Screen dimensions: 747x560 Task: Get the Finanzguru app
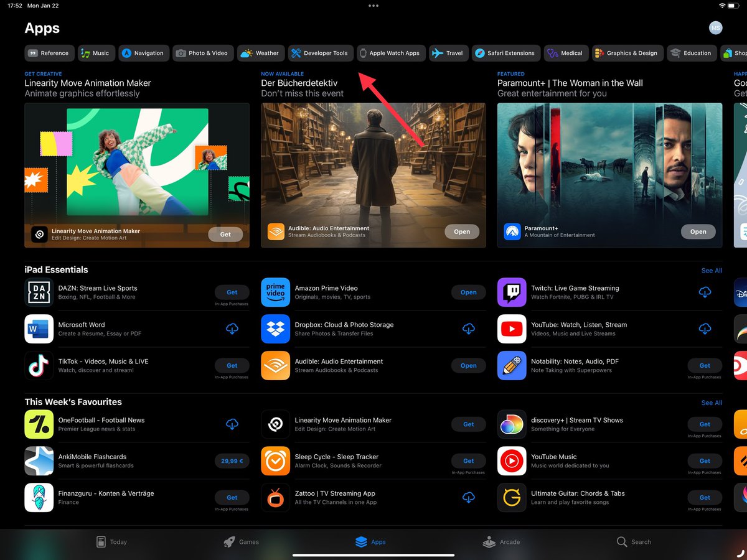[232, 498]
